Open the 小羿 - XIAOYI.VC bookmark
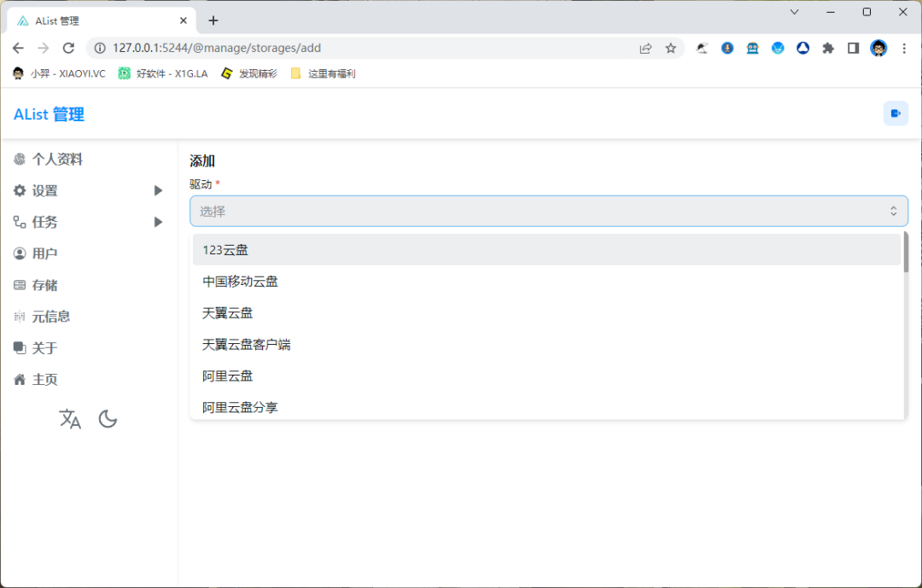 pos(59,73)
